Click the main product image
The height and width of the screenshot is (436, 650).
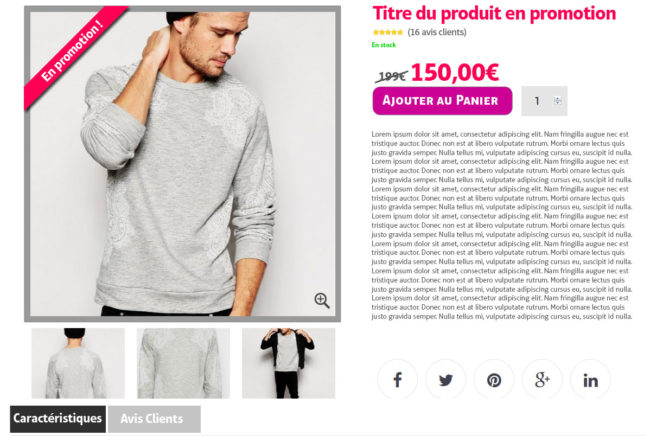tap(182, 164)
